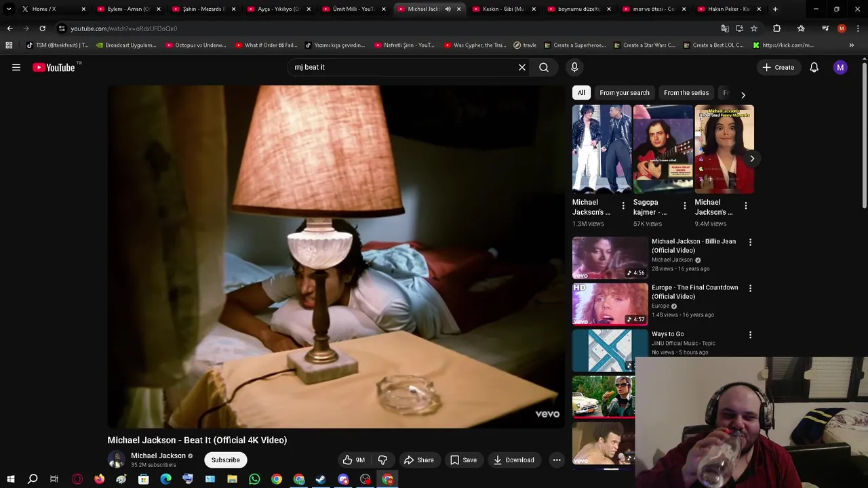Viewport: 868px width, 488px height.
Task: Open more actions ellipsis below video
Action: coord(557,460)
